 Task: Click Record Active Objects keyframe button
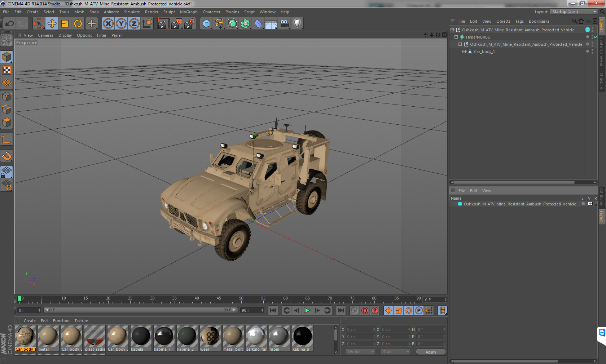[x=355, y=310]
